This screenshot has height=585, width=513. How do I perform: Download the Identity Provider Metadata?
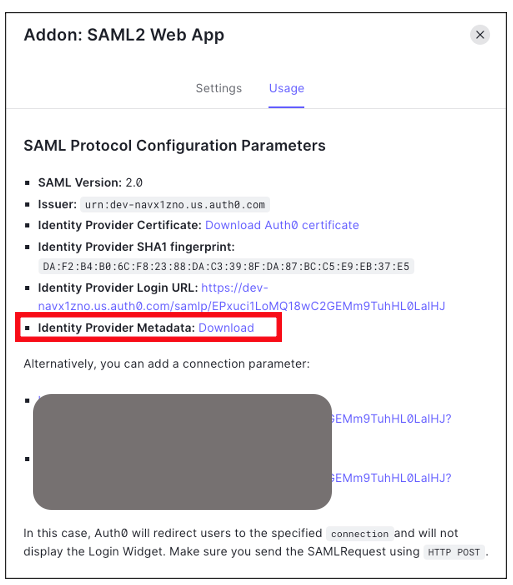click(x=226, y=328)
